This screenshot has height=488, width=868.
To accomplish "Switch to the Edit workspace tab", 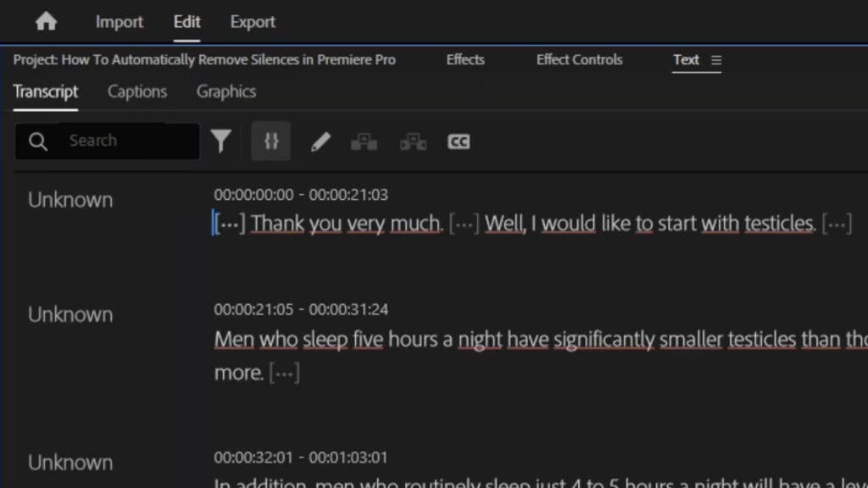I will (186, 21).
